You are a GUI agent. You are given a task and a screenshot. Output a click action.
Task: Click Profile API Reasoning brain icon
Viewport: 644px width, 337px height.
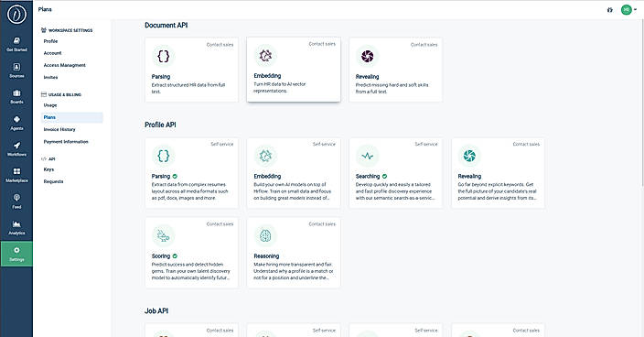pyautogui.click(x=265, y=235)
